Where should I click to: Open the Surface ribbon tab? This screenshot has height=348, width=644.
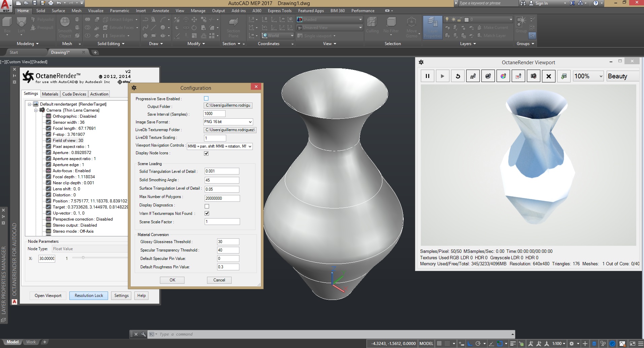point(58,11)
